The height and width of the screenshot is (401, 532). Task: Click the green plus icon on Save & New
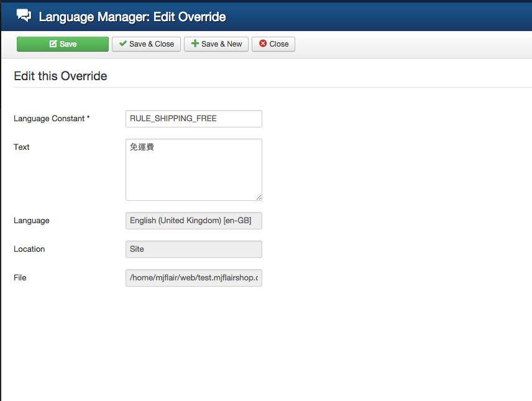point(195,44)
